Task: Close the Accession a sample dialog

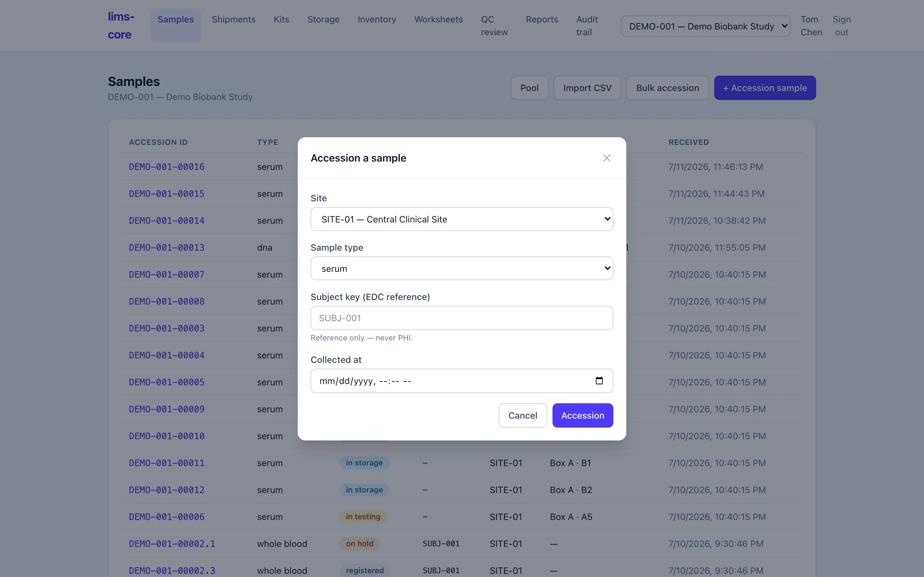Action: [607, 158]
